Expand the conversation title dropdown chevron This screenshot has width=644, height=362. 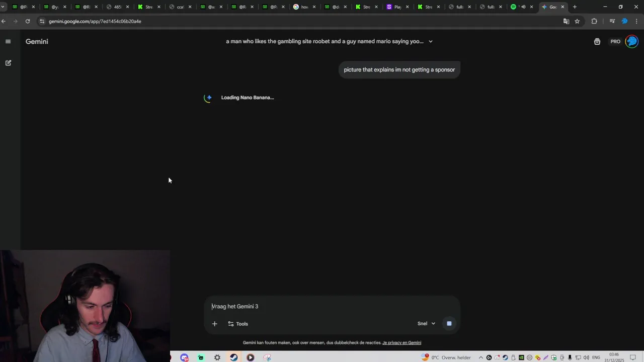[430, 41]
